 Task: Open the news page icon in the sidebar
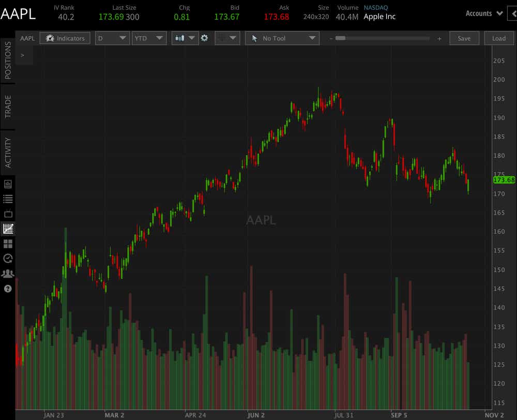(8, 184)
